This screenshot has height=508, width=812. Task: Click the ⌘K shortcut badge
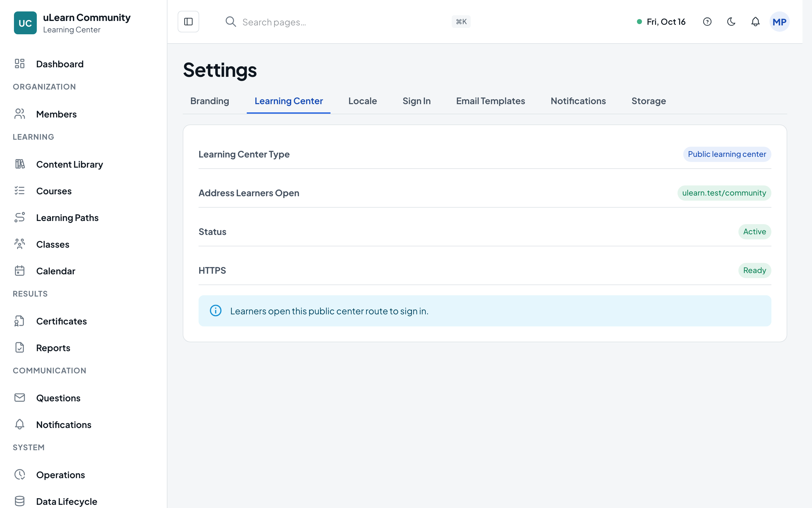pyautogui.click(x=461, y=22)
